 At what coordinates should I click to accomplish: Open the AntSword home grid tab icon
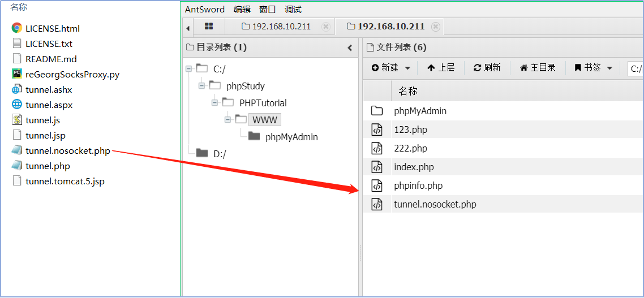tap(209, 27)
